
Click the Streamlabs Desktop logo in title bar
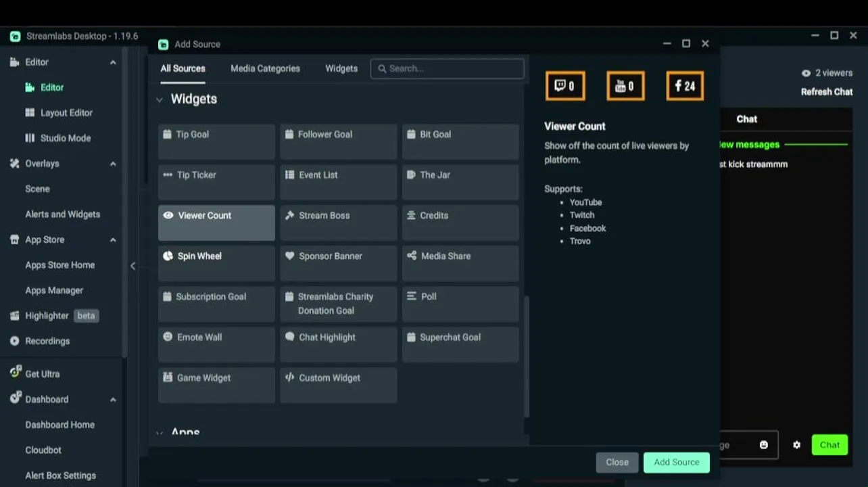click(15, 36)
